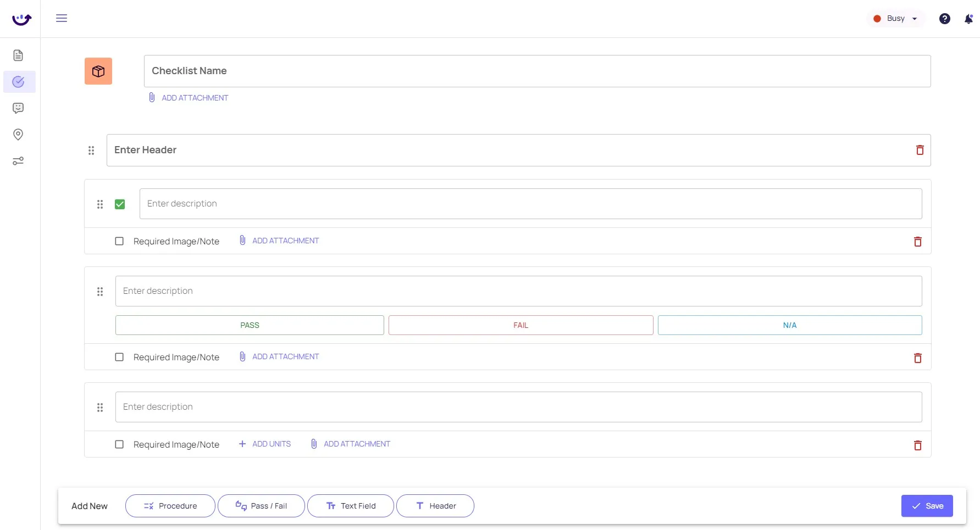Add a new Text Field item
The image size is (980, 530).
tap(351, 506)
